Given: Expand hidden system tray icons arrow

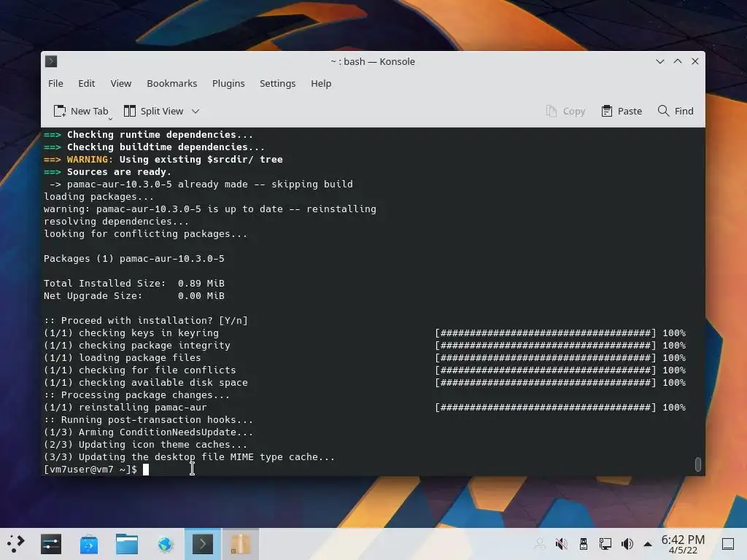Looking at the screenshot, I should click(x=648, y=544).
